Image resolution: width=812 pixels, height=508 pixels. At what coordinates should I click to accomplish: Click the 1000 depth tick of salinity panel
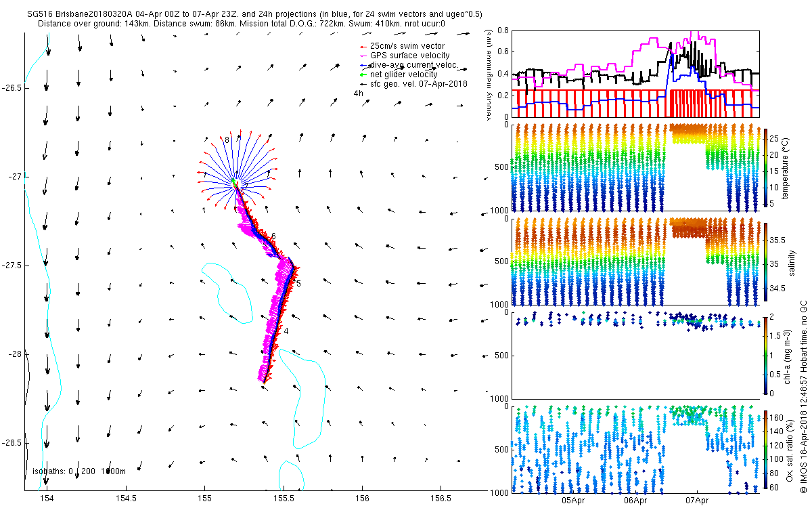[x=499, y=305]
